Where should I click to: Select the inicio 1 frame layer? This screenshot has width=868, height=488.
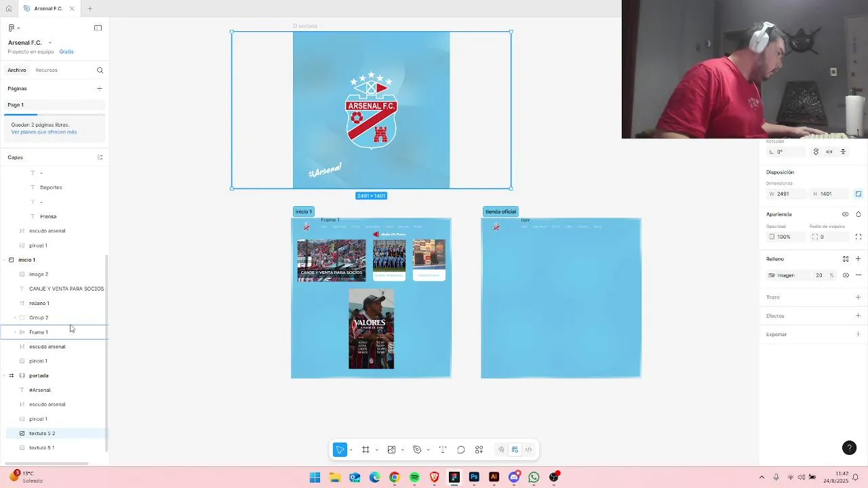[26, 260]
